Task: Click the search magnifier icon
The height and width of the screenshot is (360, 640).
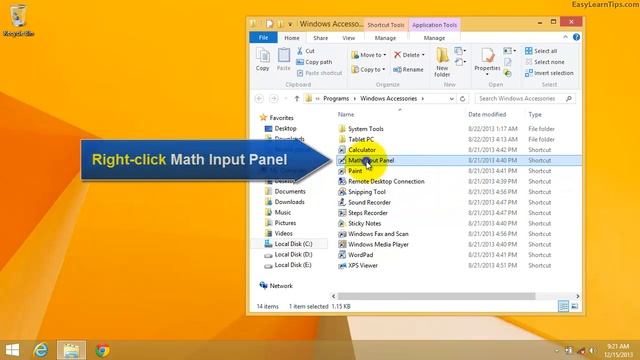Action: tap(569, 99)
